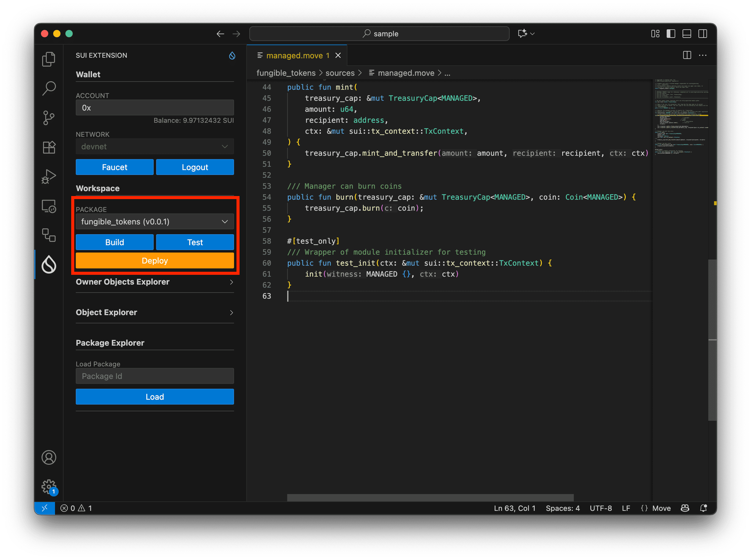
Task: Click the Faucet button
Action: point(115,167)
